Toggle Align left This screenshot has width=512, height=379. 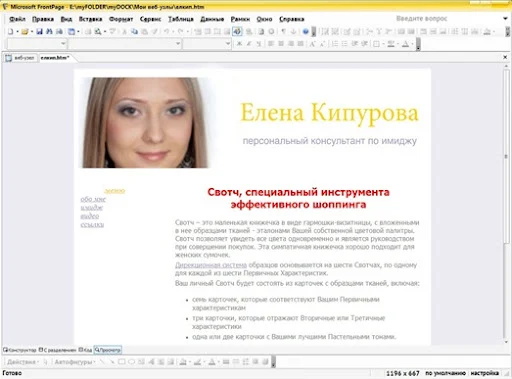(271, 44)
